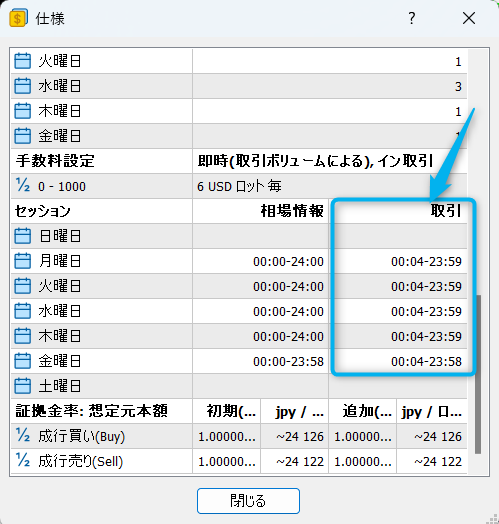Click the ½ icon beside 成行買い(Buy)
This screenshot has width=499, height=524.
[x=23, y=436]
